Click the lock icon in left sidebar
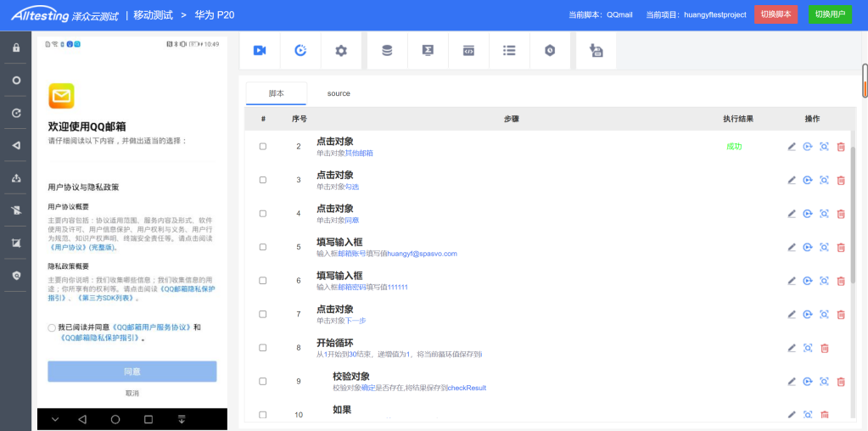 (16, 48)
